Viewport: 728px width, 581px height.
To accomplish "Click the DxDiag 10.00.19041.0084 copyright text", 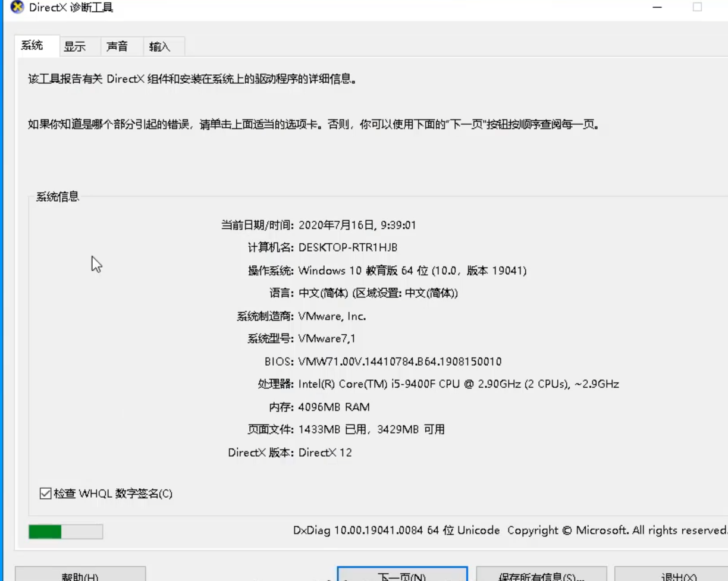I will coord(510,530).
